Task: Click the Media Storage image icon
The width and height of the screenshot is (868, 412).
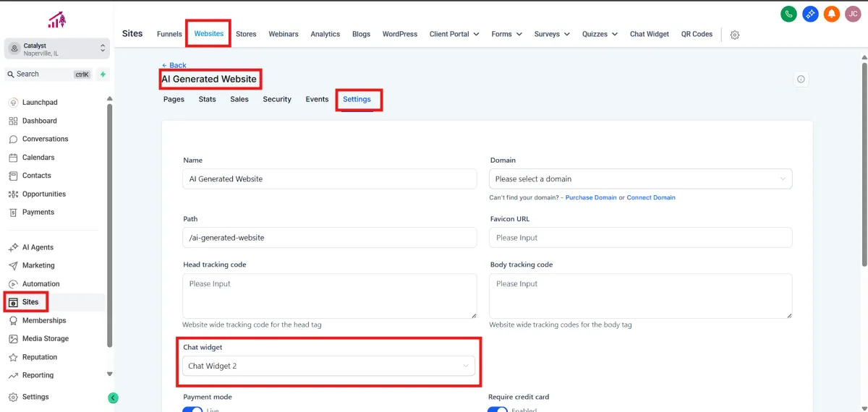Action: [x=13, y=339]
